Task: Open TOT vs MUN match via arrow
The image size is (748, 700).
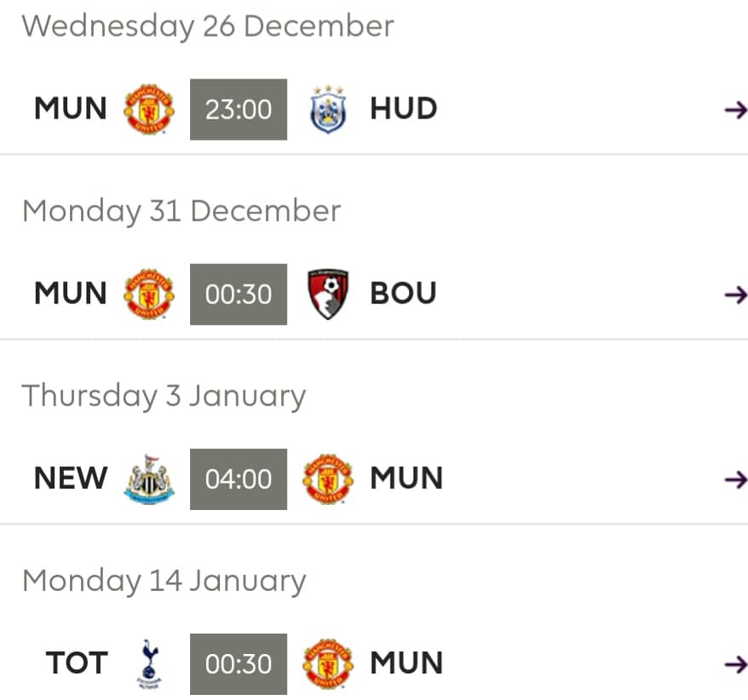Action: click(x=735, y=664)
